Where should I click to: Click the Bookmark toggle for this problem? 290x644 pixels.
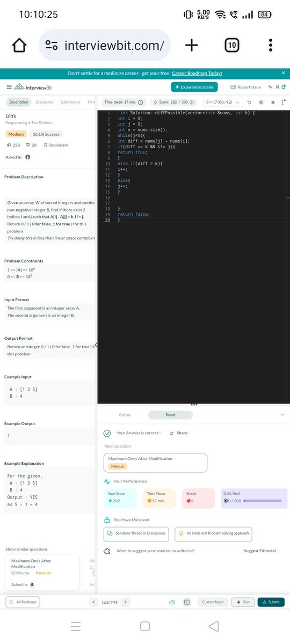pos(56,145)
